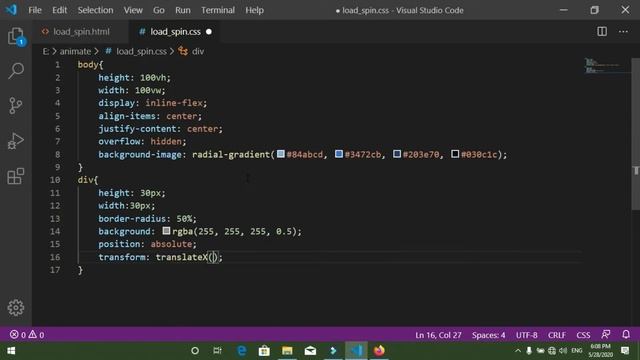
Task: Launch Microsoft Edge from taskbar
Action: [x=242, y=351]
